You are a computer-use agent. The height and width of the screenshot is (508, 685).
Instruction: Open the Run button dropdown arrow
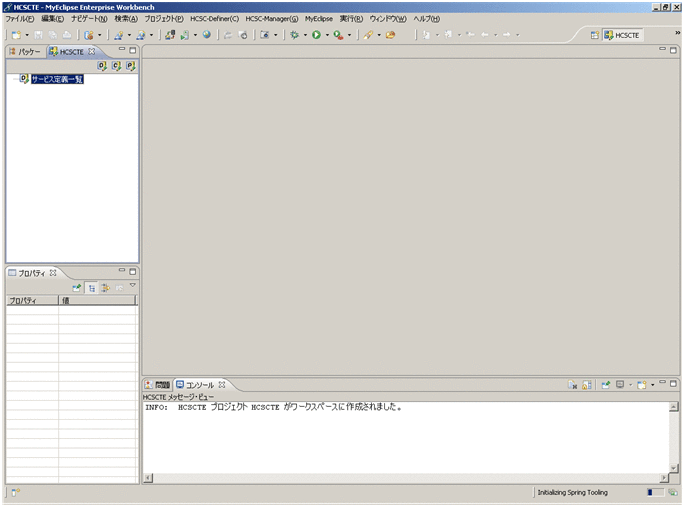[327, 35]
